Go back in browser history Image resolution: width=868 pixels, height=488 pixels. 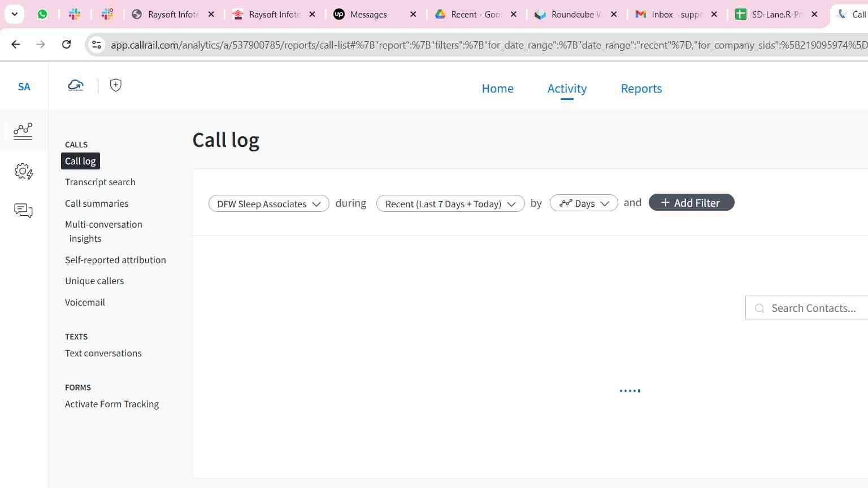16,44
